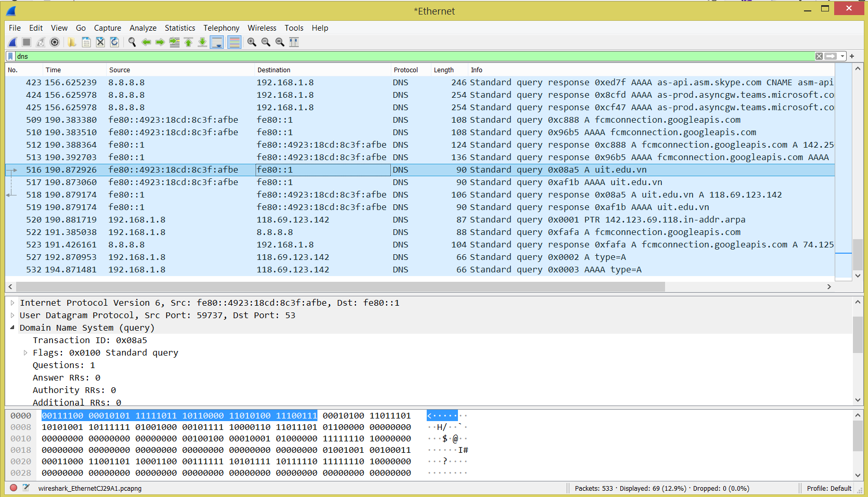This screenshot has height=497, width=868.
Task: Click the Find a packet magnifier icon
Action: point(132,42)
